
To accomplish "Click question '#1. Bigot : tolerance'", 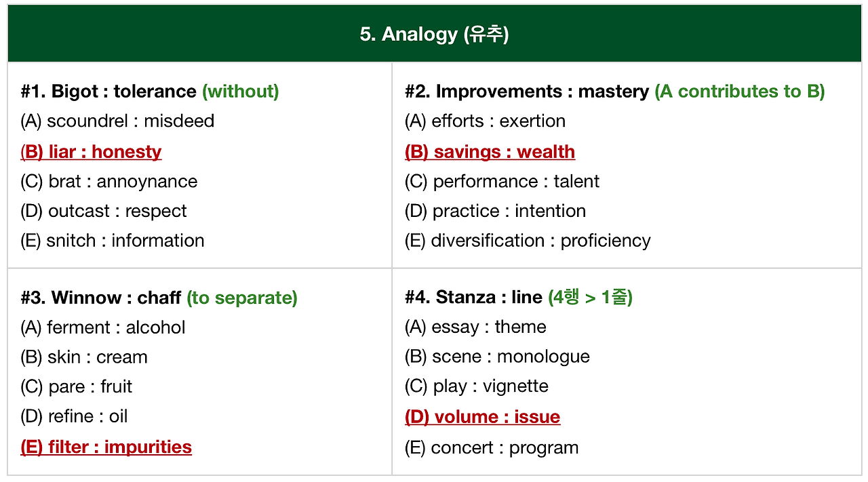I will (x=108, y=92).
